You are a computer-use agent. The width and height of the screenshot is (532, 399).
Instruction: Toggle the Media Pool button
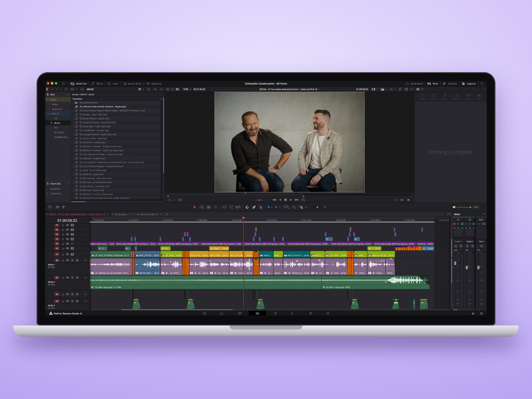click(79, 83)
